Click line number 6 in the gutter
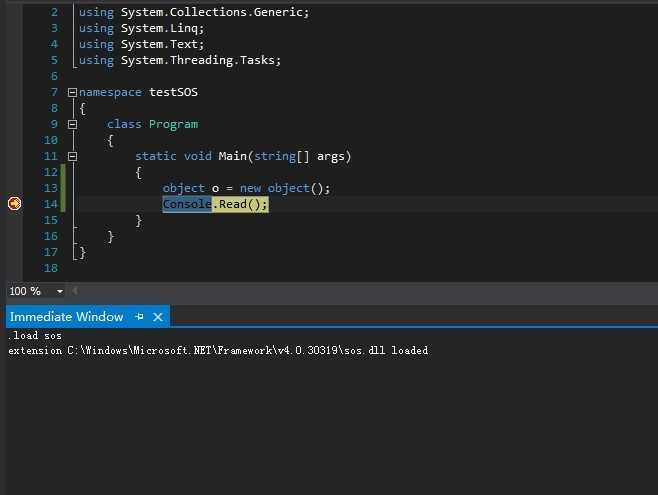 54,76
